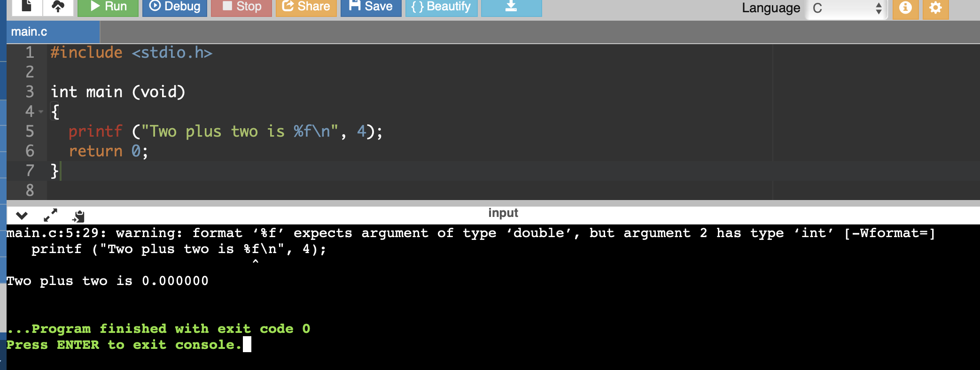Run the program
The image size is (980, 370).
pyautogui.click(x=108, y=7)
